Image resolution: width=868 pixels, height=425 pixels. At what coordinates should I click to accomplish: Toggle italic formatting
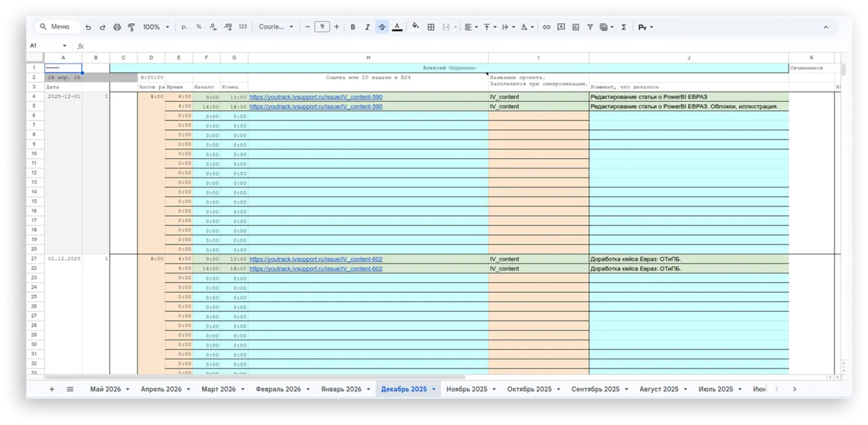click(x=368, y=27)
